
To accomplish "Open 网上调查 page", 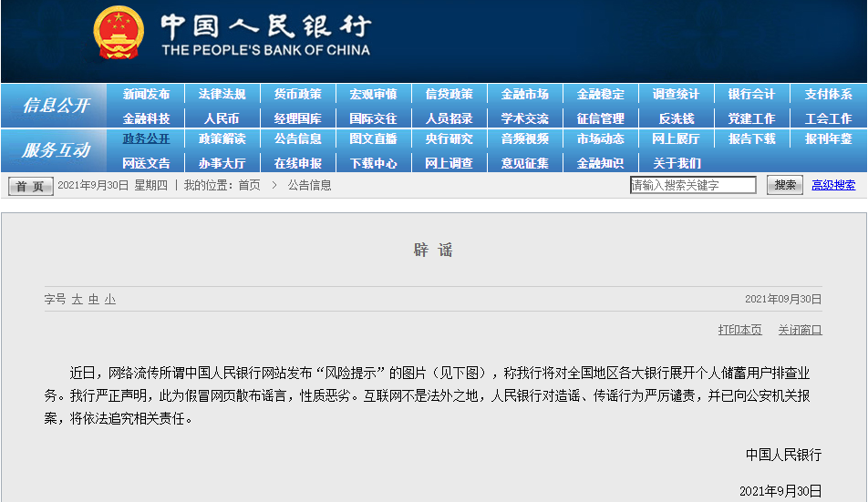I will [449, 163].
